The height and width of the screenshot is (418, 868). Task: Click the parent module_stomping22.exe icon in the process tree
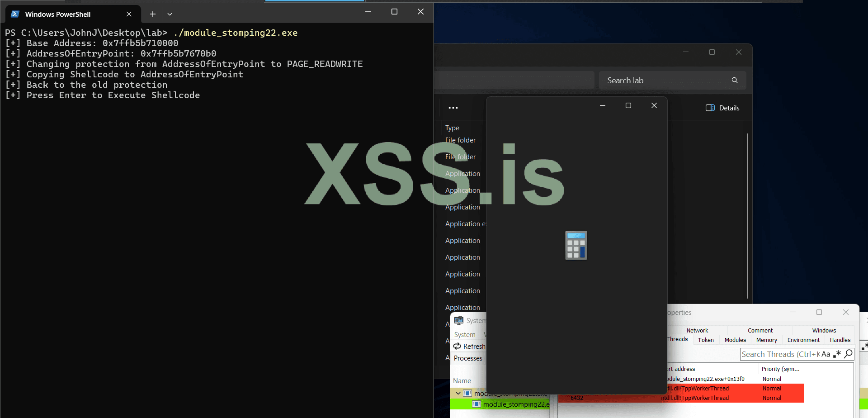coord(467,393)
